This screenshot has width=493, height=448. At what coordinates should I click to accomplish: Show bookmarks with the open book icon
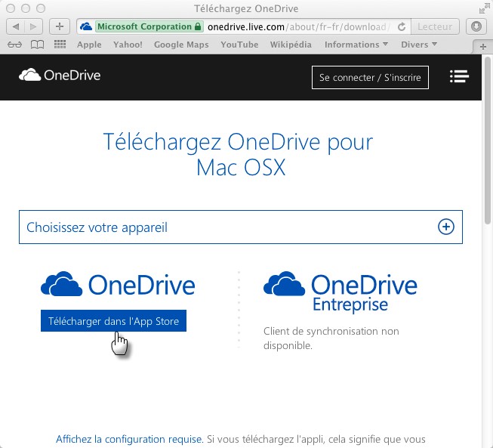coord(37,45)
